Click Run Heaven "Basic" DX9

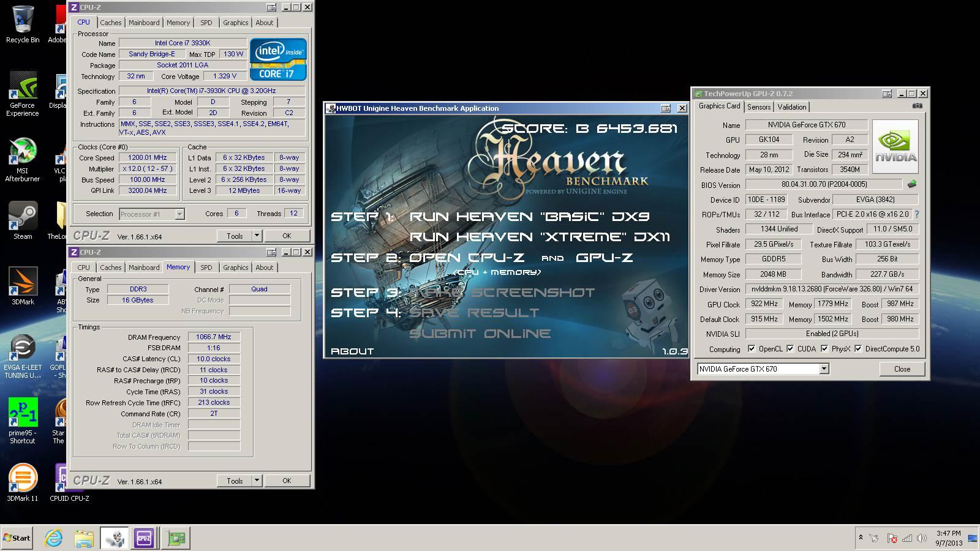tap(530, 216)
